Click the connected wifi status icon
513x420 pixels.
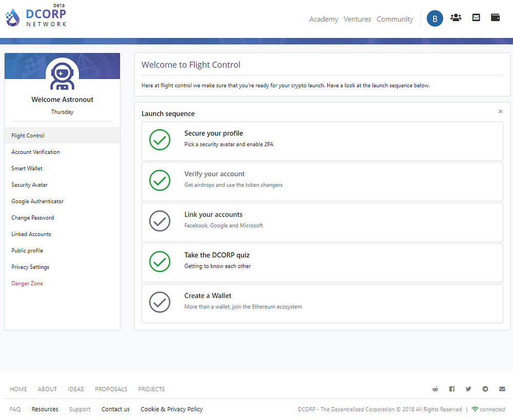pos(475,409)
